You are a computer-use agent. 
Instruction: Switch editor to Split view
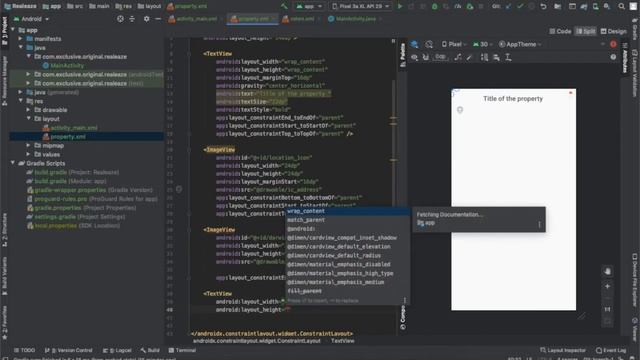[x=586, y=31]
